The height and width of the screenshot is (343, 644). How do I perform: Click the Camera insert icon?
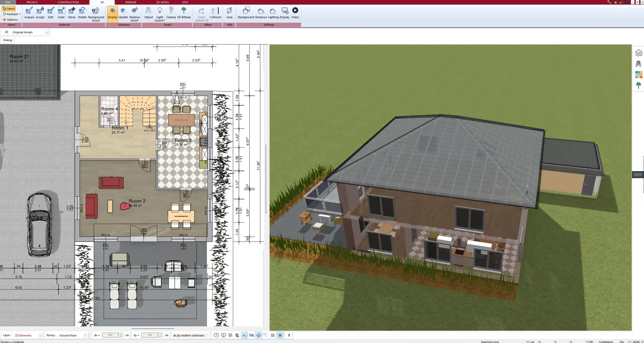point(171,13)
